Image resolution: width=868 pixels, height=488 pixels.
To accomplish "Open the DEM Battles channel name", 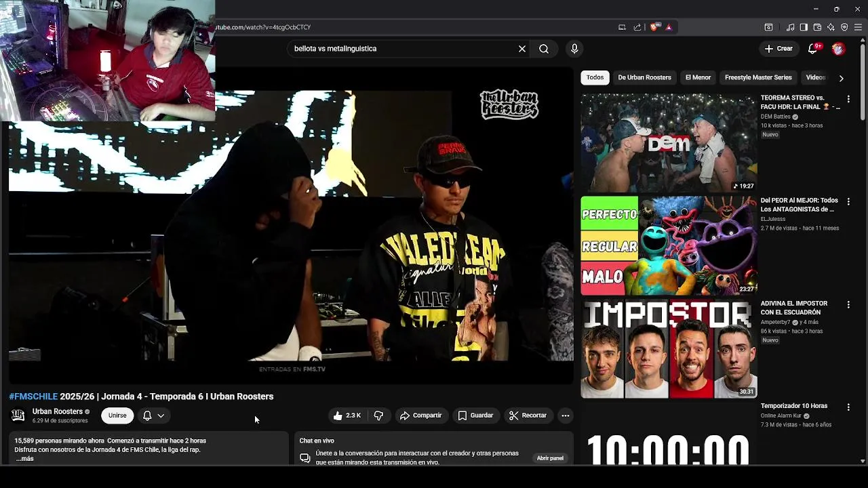I will point(776,117).
